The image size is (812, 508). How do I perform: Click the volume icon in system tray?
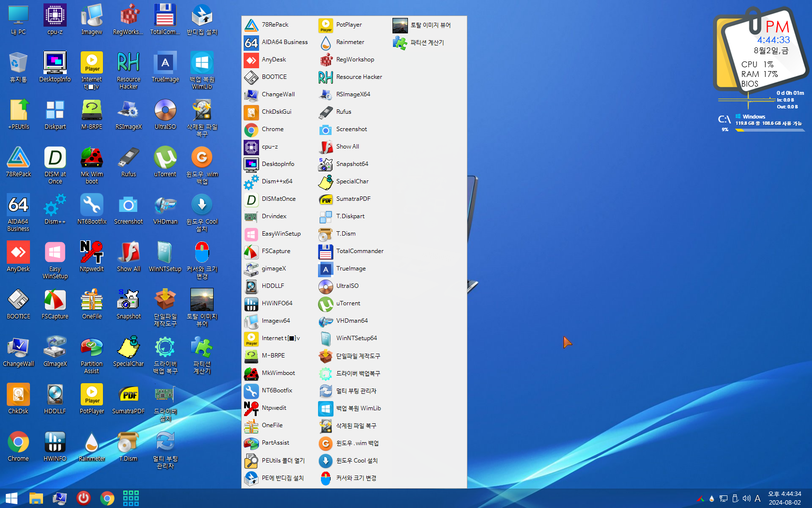[747, 498]
